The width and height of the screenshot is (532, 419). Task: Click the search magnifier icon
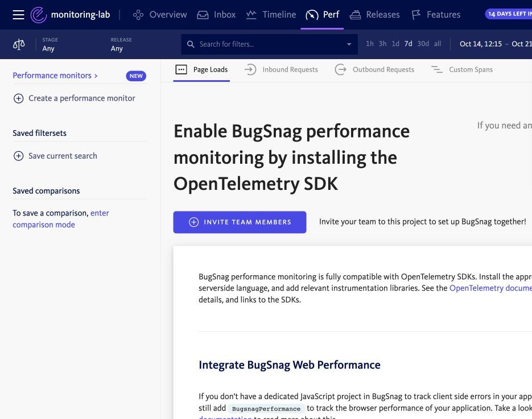(x=191, y=44)
